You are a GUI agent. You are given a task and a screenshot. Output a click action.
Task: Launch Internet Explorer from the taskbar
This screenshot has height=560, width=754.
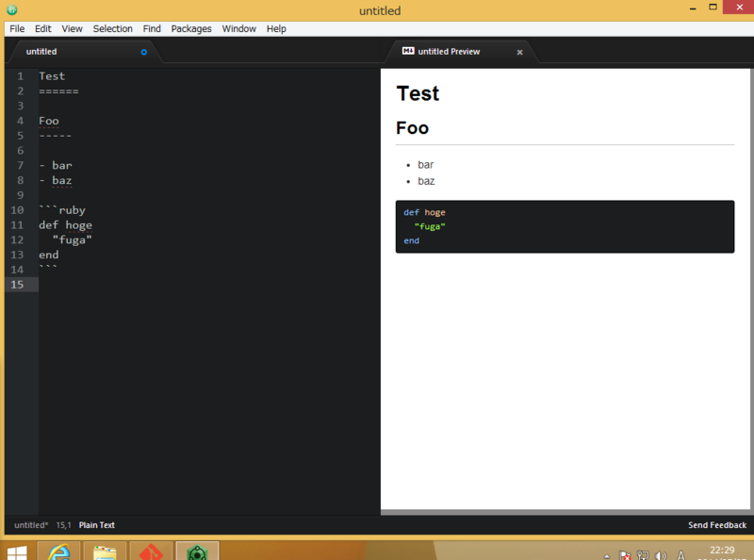(59, 552)
